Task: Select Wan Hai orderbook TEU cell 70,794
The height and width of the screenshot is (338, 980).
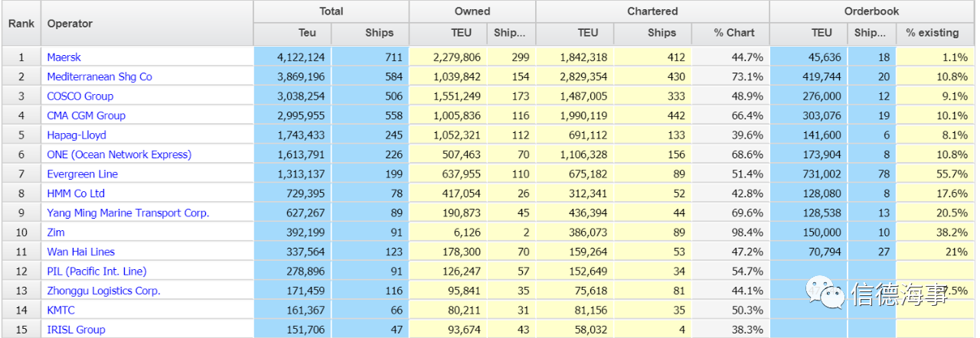Action: coord(808,252)
